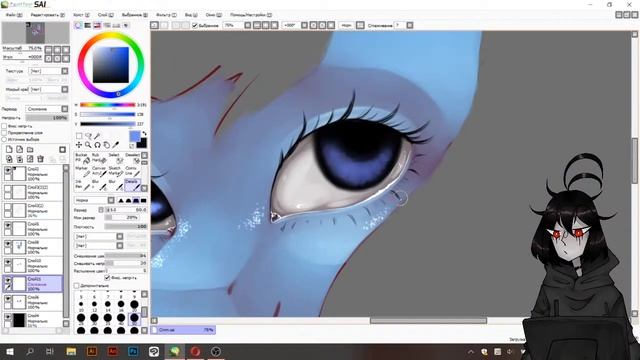Open the Холст menu

[81, 15]
